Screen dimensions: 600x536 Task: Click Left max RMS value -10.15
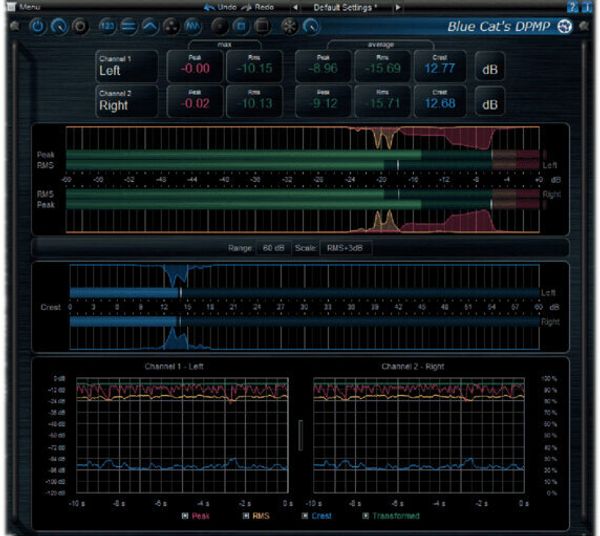pyautogui.click(x=254, y=66)
